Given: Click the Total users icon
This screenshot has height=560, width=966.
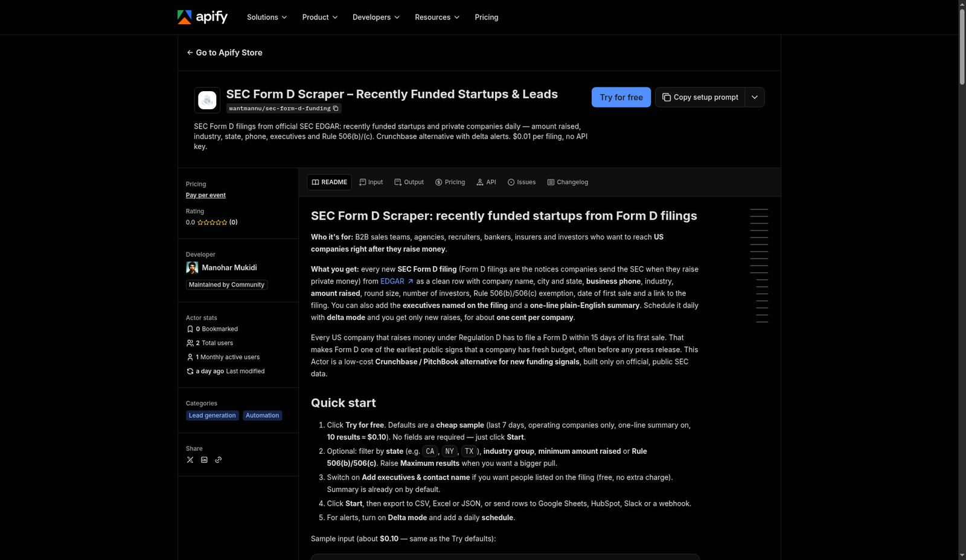Looking at the screenshot, I should pyautogui.click(x=190, y=343).
